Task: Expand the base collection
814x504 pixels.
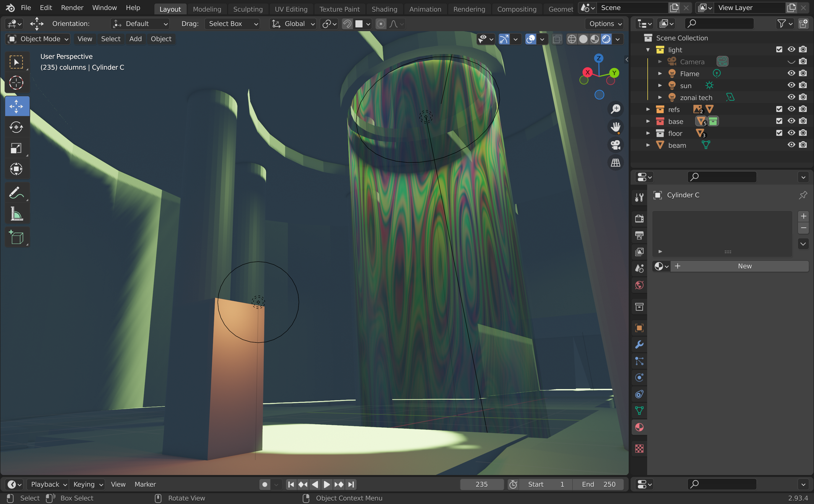Action: [x=648, y=121]
